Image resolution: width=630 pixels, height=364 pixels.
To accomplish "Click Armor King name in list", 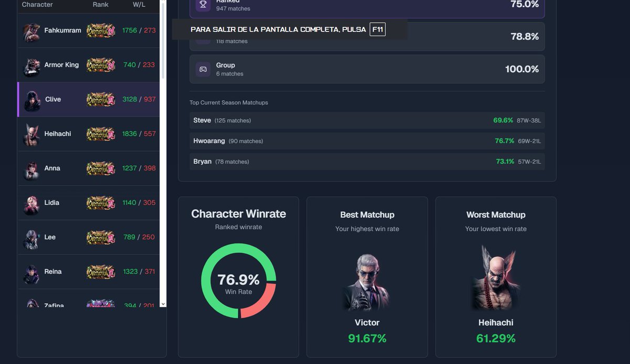I will click(61, 65).
